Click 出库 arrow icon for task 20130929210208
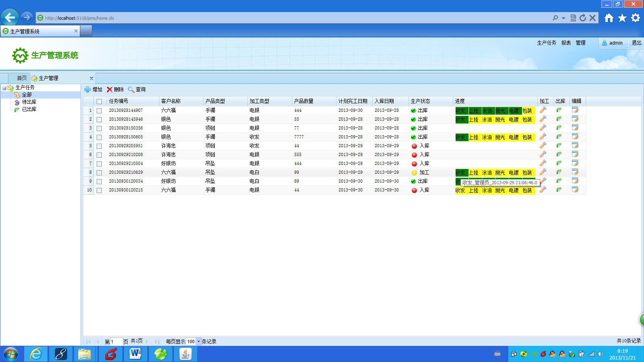This screenshot has height=362, width=644. click(559, 154)
